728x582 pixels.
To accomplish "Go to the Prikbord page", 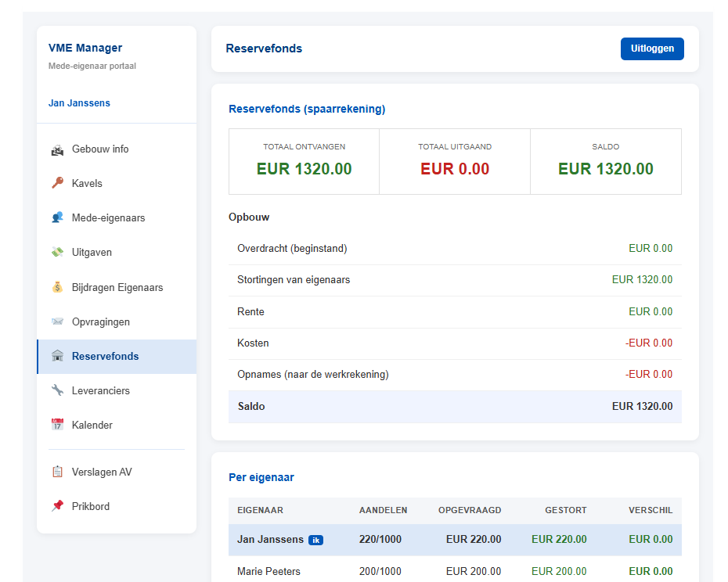I will click(x=117, y=506).
